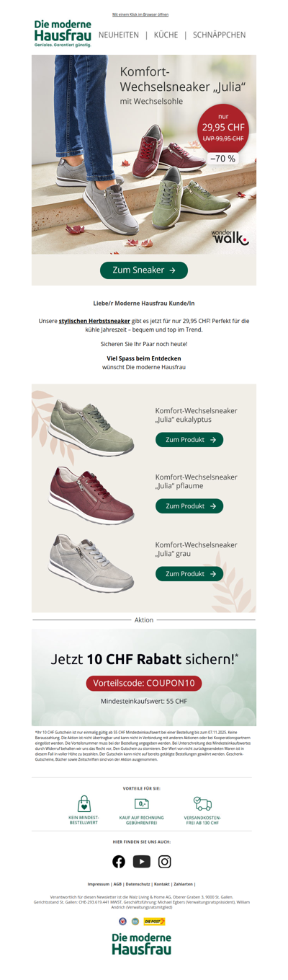
Task: Open 'Mit einem Klick im Browser öffnen' link
Action: (140, 14)
